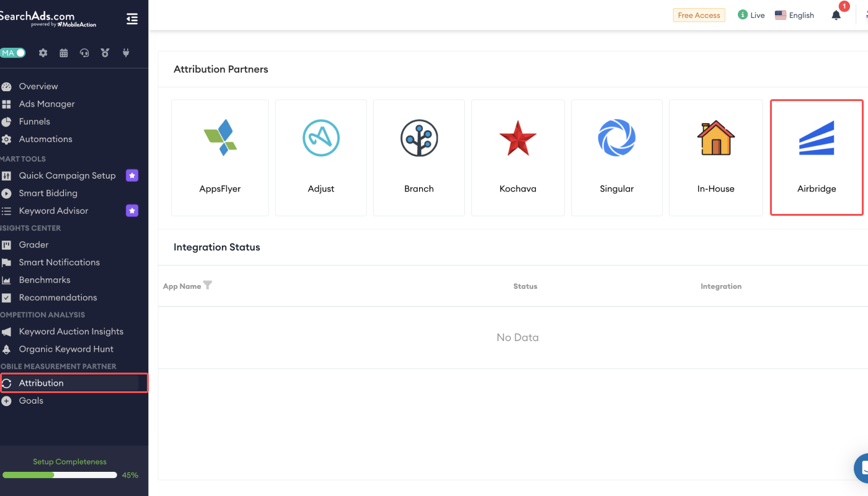Click the Attribution Partners heading

click(221, 69)
